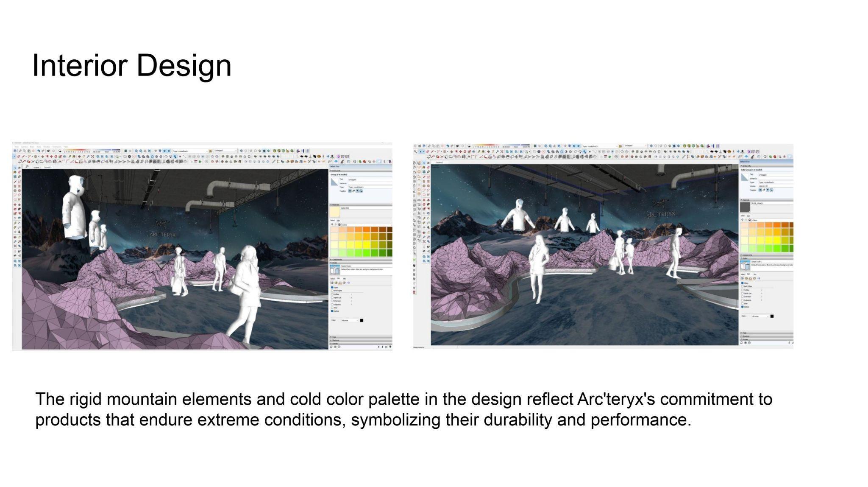Click the home icon in left Materials panel

pyautogui.click(x=339, y=224)
